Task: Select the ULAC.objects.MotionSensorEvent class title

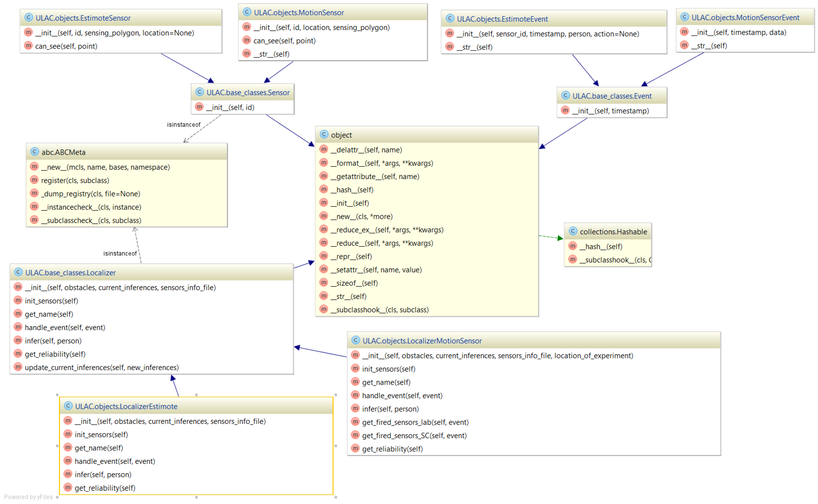Action: pos(745,18)
